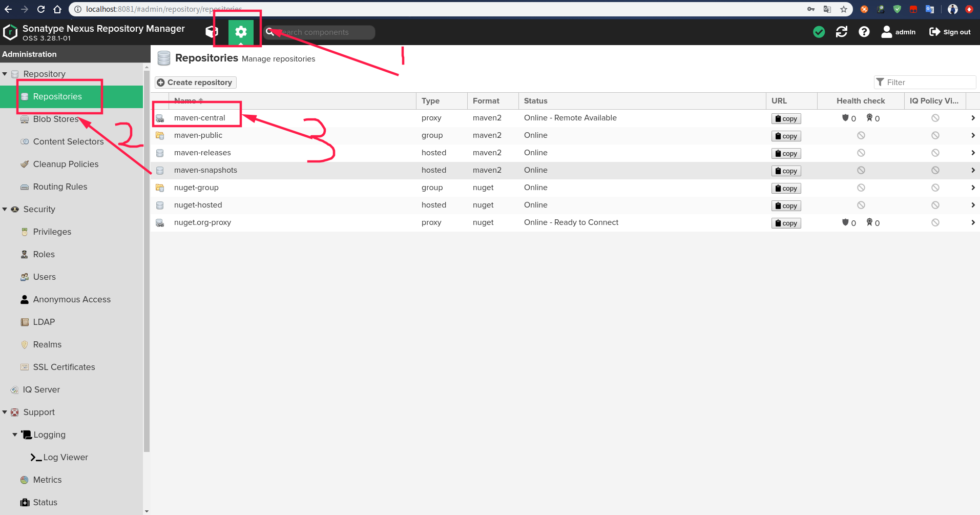Click the Filter input field
Viewport: 980px width, 515px height.
[925, 82]
